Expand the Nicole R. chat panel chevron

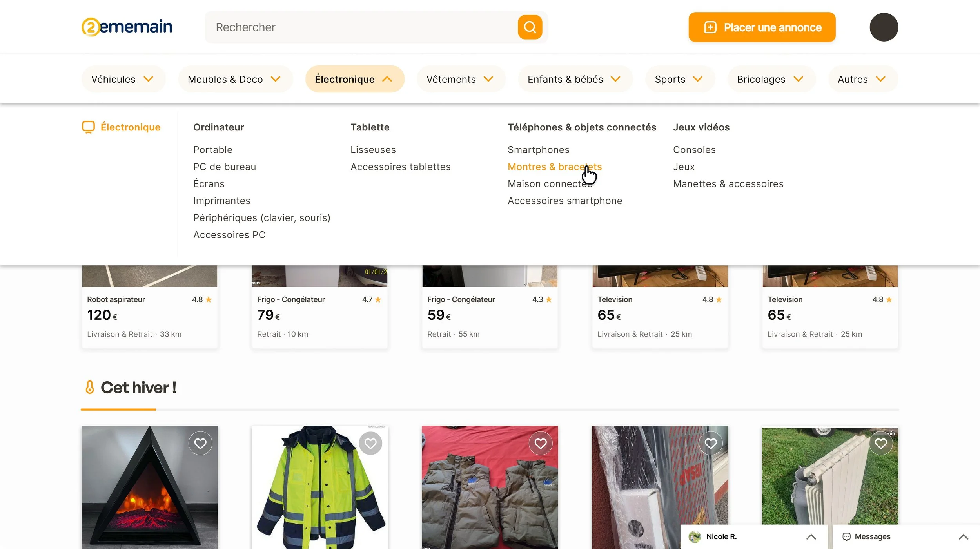(811, 536)
